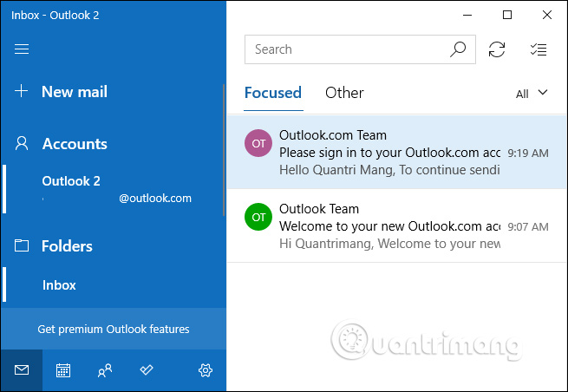
Task: Click the 9:07 AM timestamp
Action: [528, 227]
